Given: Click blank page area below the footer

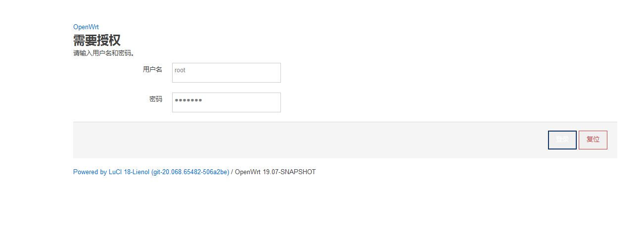Looking at the screenshot, I should point(322,213).
